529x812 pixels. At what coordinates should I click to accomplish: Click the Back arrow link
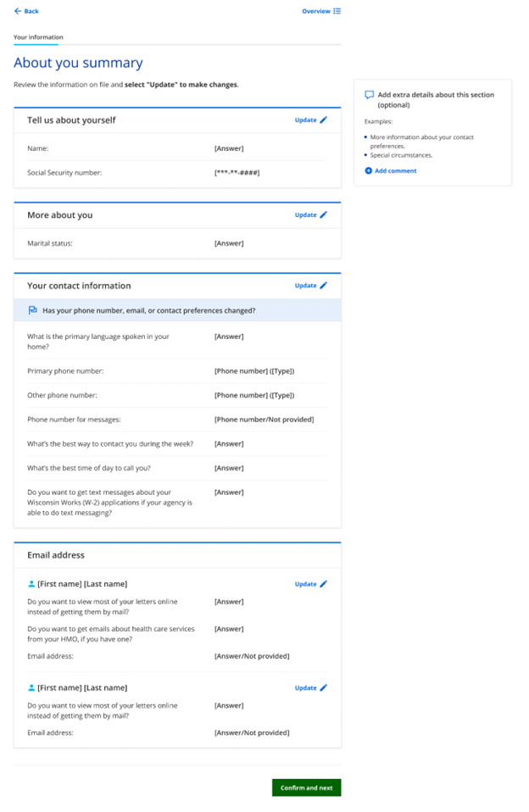coord(18,11)
